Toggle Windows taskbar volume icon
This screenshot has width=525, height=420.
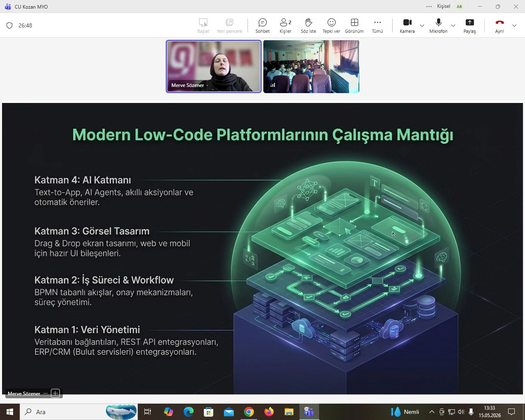(461, 412)
